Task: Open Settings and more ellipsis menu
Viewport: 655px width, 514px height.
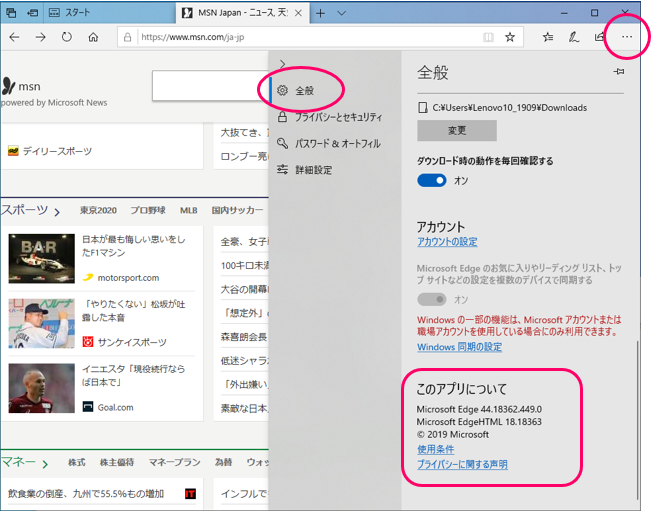Action: pos(627,37)
